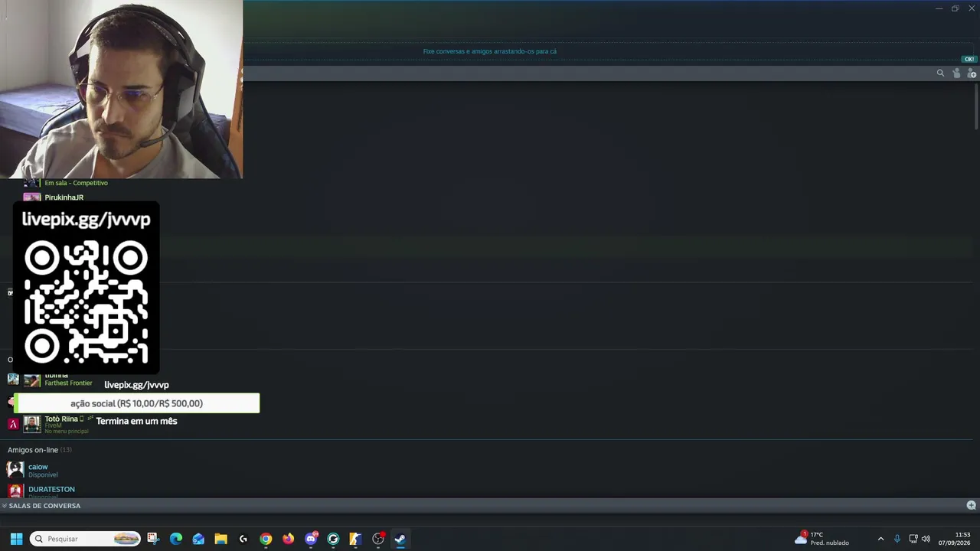Open the volume speaker icon in tray
The height and width of the screenshot is (551, 980).
pyautogui.click(x=926, y=539)
